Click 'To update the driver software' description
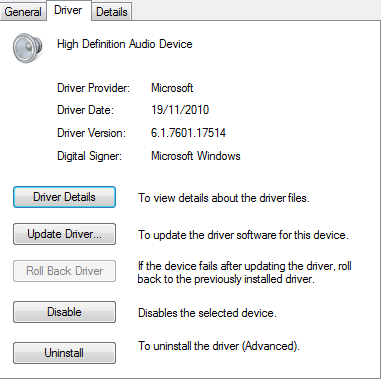Screen dimensions: 381x380 [x=243, y=235]
